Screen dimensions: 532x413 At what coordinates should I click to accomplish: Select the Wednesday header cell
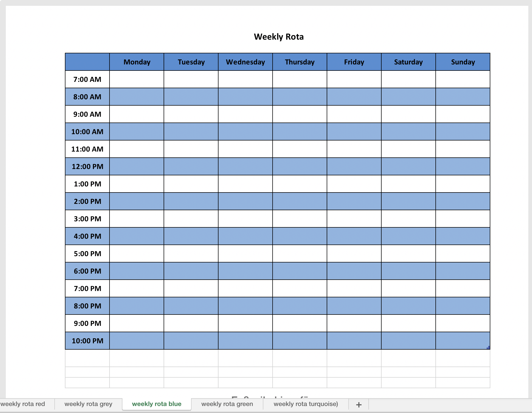point(245,62)
